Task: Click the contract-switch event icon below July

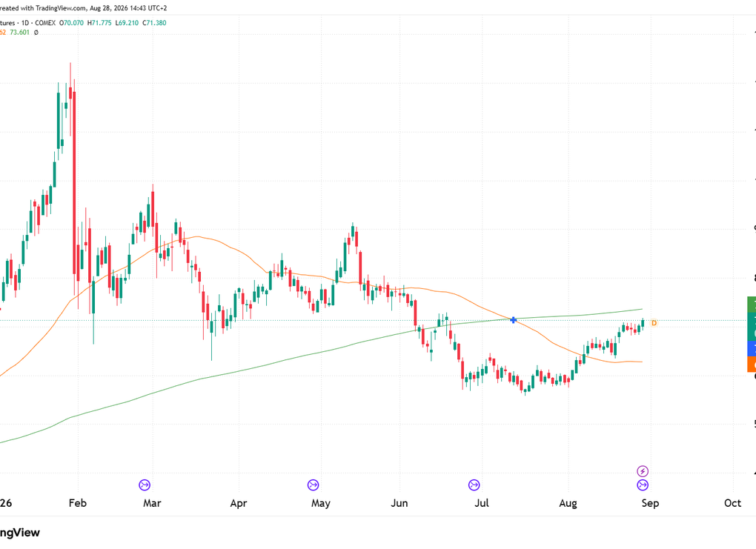Action: (474, 485)
